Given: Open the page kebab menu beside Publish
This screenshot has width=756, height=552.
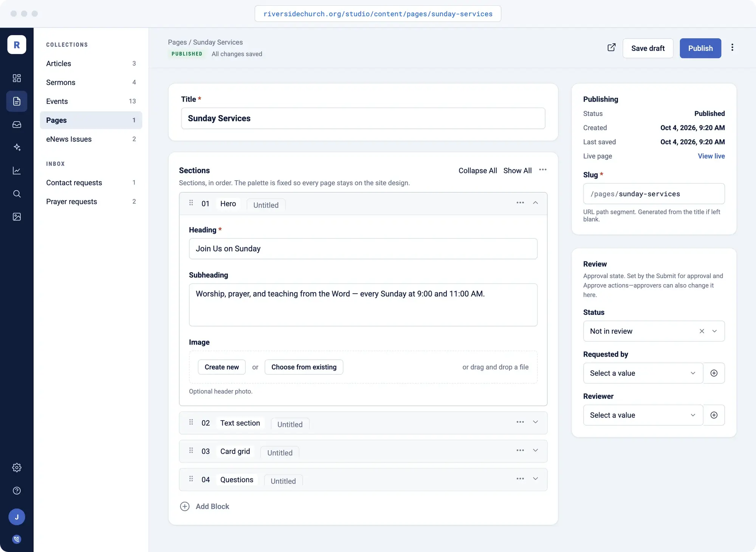Looking at the screenshot, I should (x=732, y=48).
